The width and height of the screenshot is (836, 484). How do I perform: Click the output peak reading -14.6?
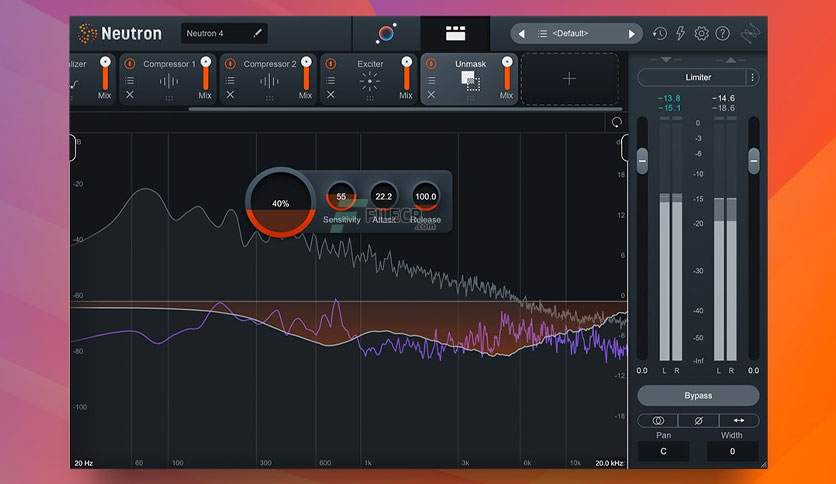pyautogui.click(x=723, y=98)
